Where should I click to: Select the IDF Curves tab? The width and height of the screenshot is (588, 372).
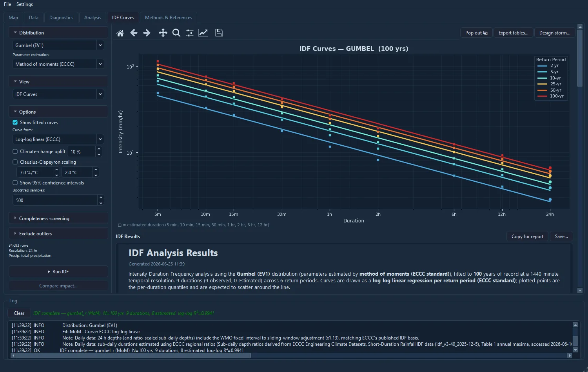[x=123, y=18]
